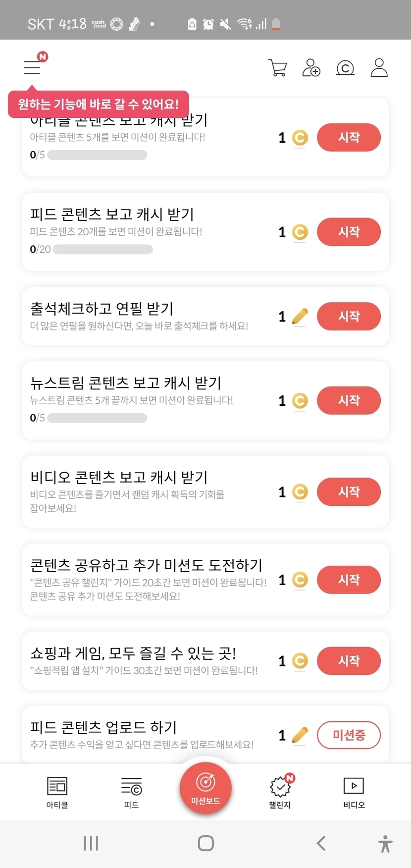Tap the accessibility shortcut icon
Screen dimensions: 411x868
(x=385, y=843)
